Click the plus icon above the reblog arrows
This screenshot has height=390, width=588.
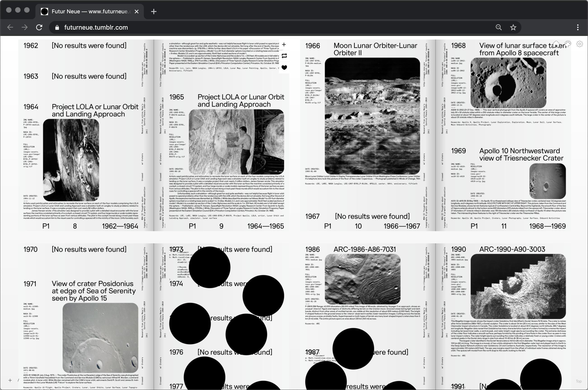[284, 45]
